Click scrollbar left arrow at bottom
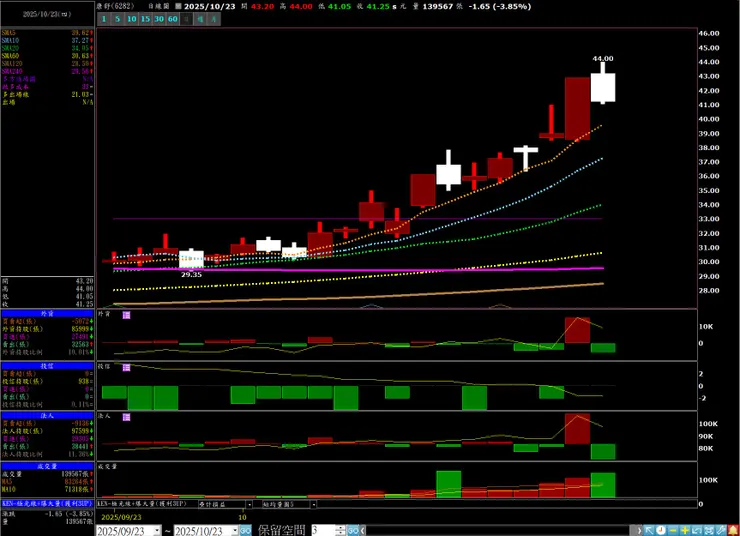This screenshot has height=536, width=740. 363,530
